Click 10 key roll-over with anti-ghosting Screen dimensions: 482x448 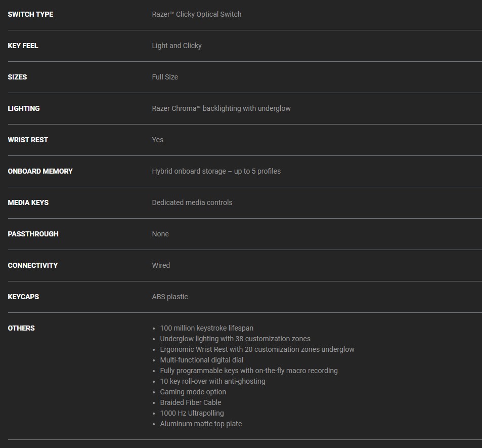click(213, 381)
